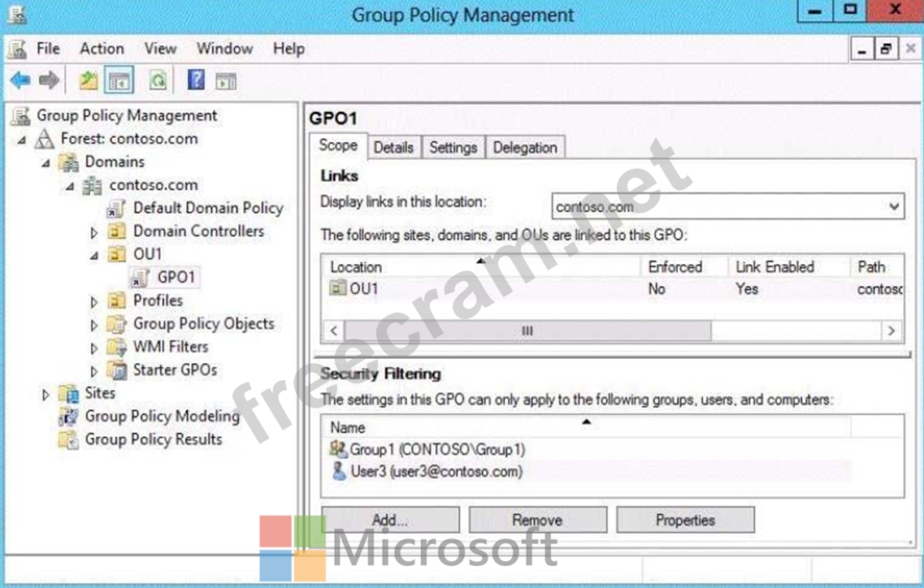Sort links by the Location column header
924x588 pixels.
click(x=481, y=266)
